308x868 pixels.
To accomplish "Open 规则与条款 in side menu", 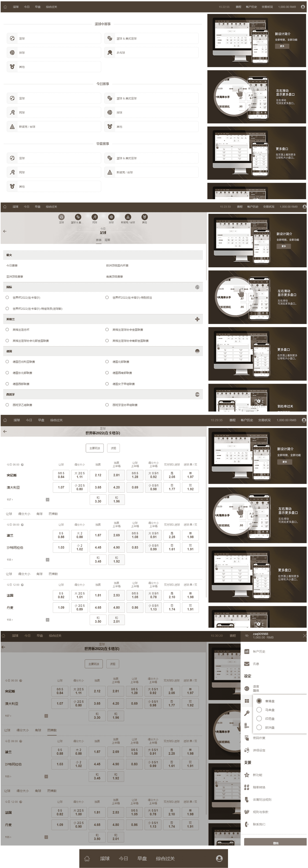I will click(261, 812).
